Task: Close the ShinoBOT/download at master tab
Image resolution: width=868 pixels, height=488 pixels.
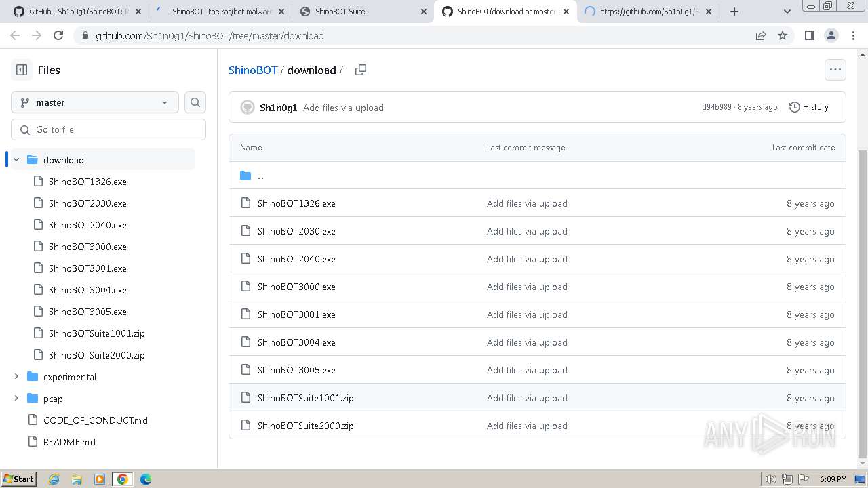Action: point(566,12)
